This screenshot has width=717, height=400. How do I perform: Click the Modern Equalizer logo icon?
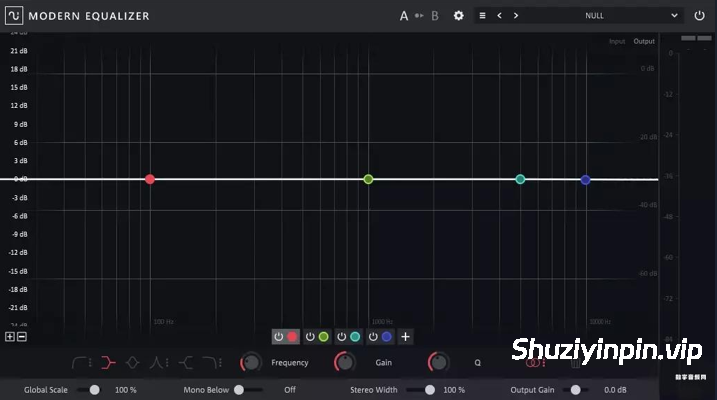pos(14,16)
